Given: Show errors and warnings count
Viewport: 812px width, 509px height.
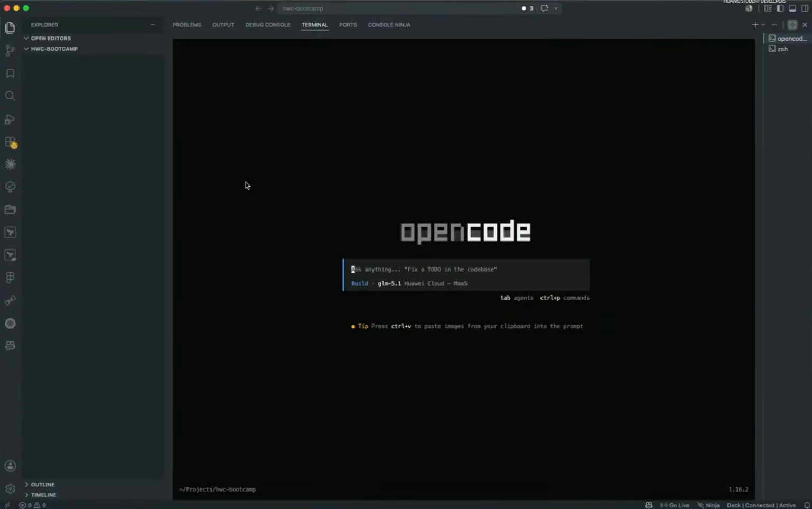Looking at the screenshot, I should 33,505.
